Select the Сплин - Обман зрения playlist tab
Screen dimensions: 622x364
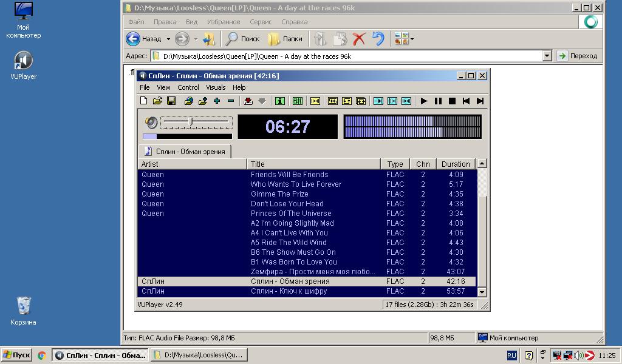[x=185, y=151]
